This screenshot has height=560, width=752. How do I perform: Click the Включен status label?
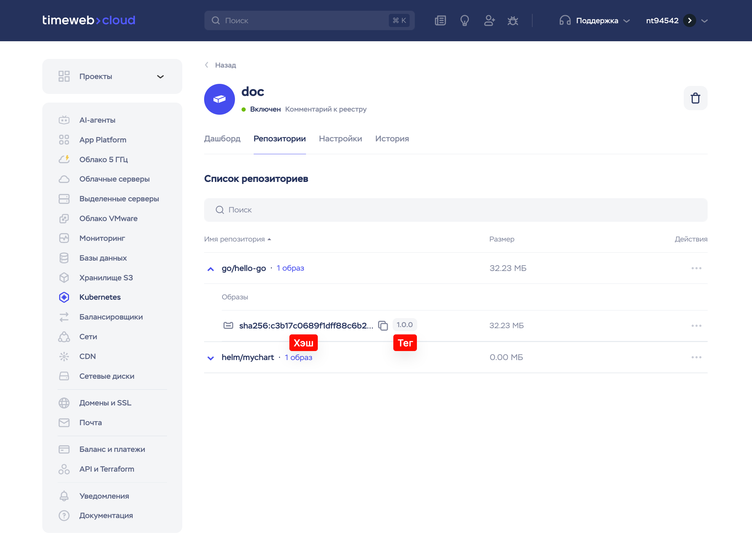[265, 109]
